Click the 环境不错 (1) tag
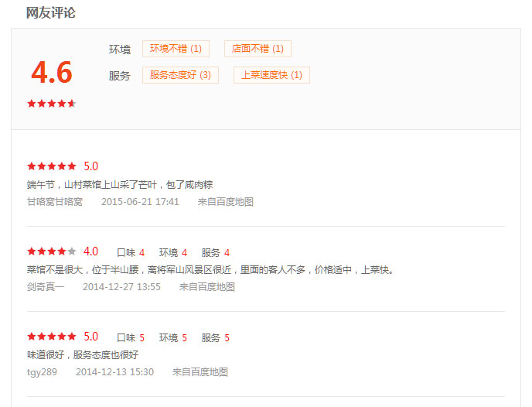This screenshot has height=407, width=532. (x=176, y=49)
